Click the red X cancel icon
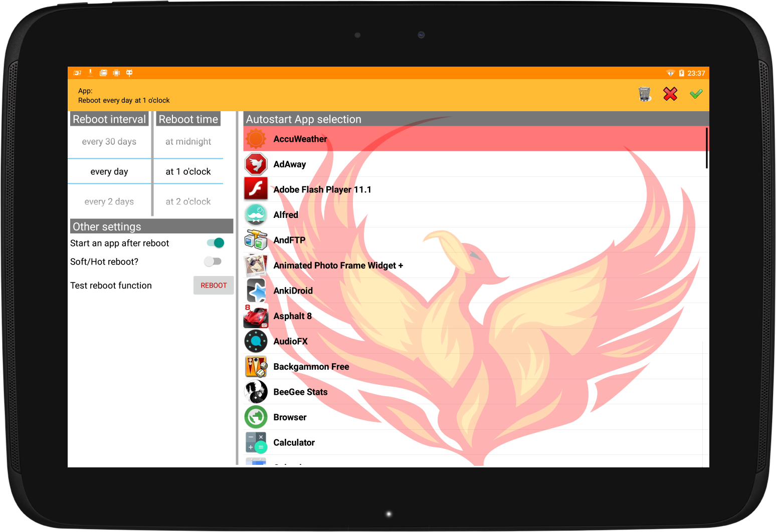Screen dimensions: 776x532 coord(670,94)
